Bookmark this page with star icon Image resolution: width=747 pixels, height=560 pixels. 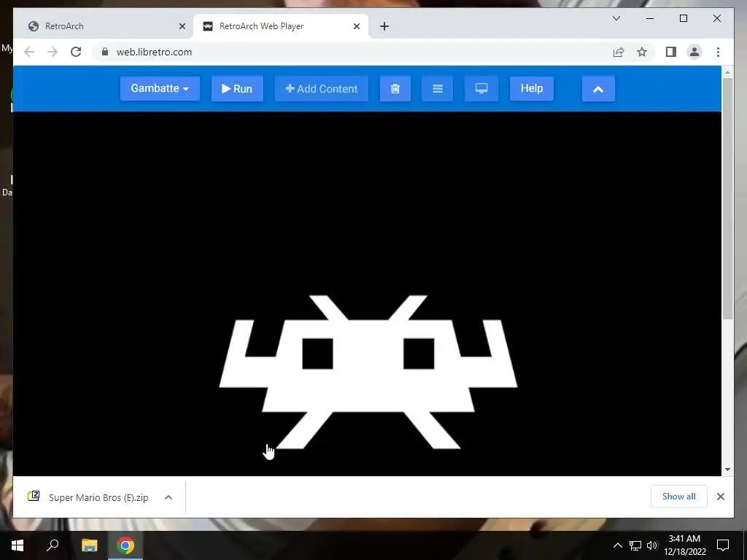pyautogui.click(x=642, y=52)
